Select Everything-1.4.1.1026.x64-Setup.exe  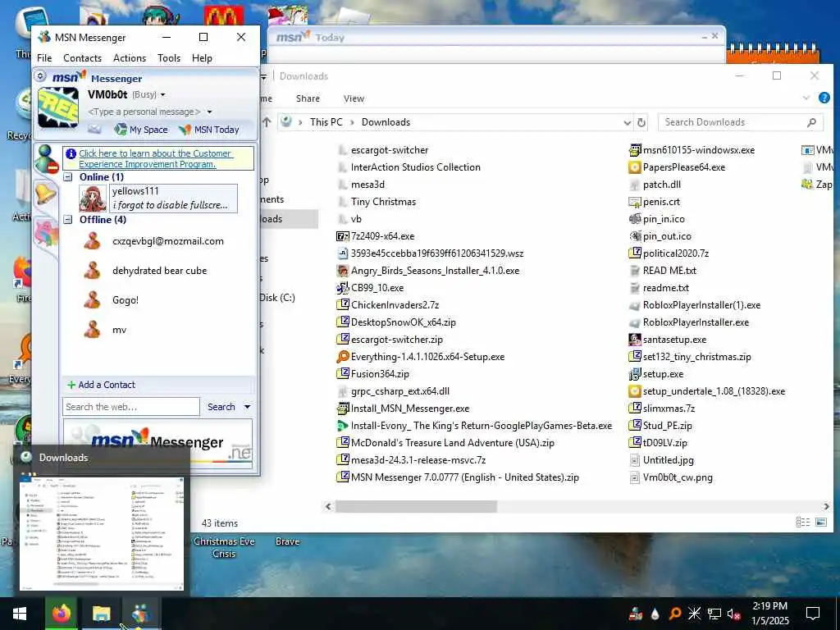tap(421, 357)
